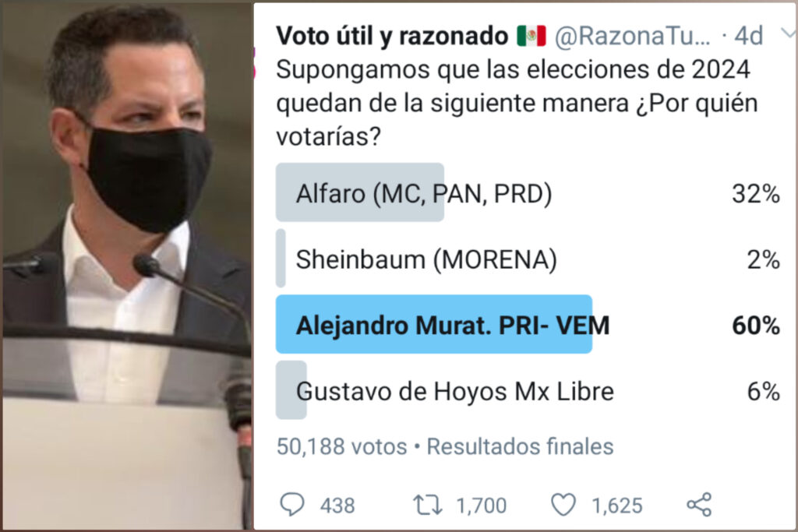
Task: Select the Alfaro (MC, PAN, PRD) option
Action: [x=528, y=192]
